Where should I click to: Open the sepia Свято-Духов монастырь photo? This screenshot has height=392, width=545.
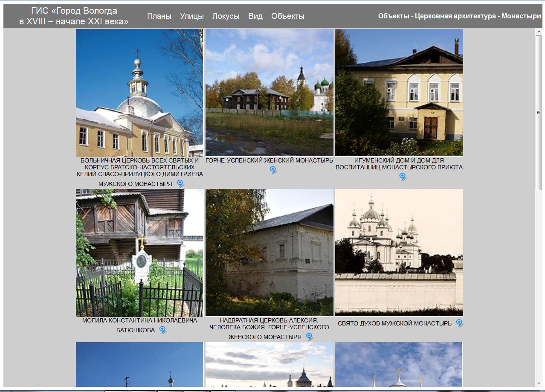tap(399, 252)
